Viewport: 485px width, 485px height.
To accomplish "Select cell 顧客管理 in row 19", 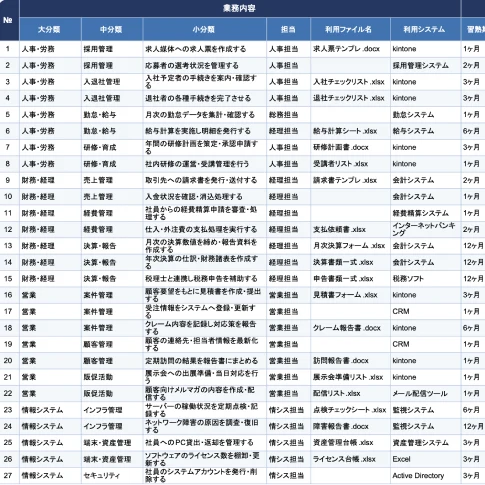I will (x=112, y=344).
